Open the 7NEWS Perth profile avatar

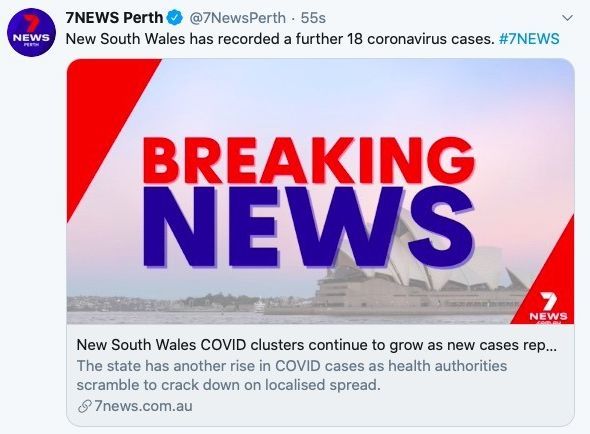(x=32, y=33)
